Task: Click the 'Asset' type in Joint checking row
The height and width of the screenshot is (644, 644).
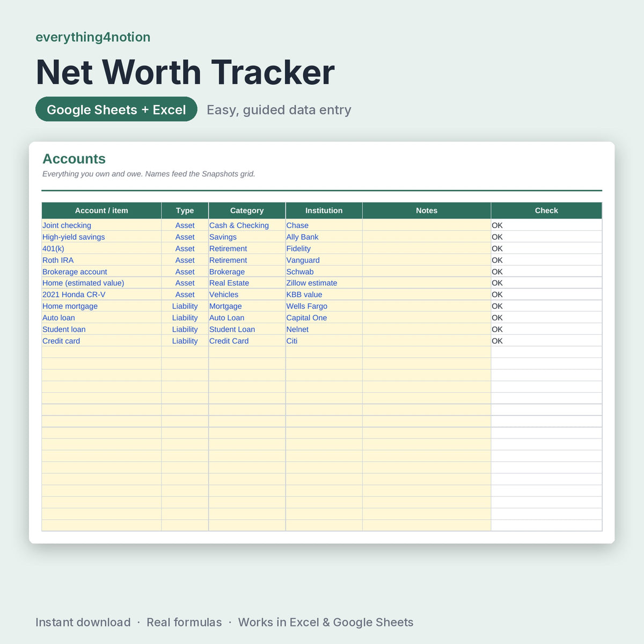Action: click(x=185, y=225)
